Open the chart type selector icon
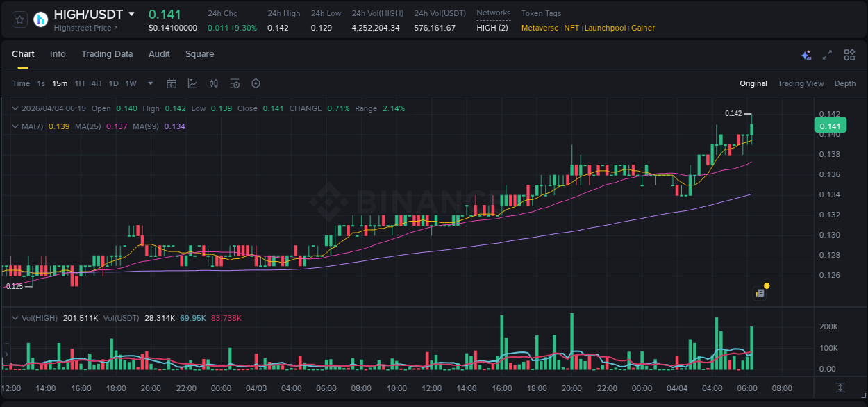This screenshot has width=868, height=407. [192, 83]
